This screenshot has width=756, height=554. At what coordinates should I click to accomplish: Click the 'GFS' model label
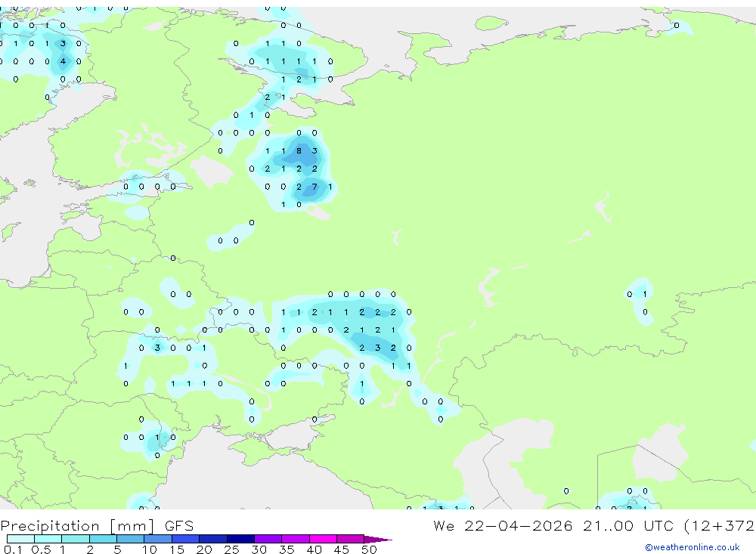coord(179,526)
